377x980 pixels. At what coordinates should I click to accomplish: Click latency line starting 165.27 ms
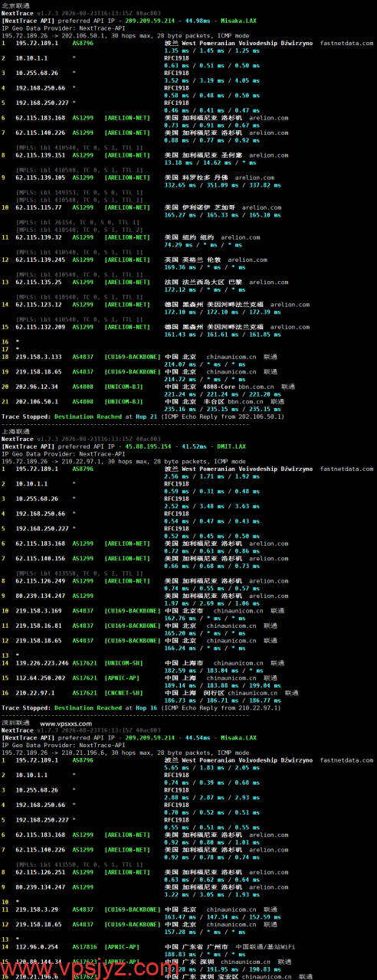point(221,215)
